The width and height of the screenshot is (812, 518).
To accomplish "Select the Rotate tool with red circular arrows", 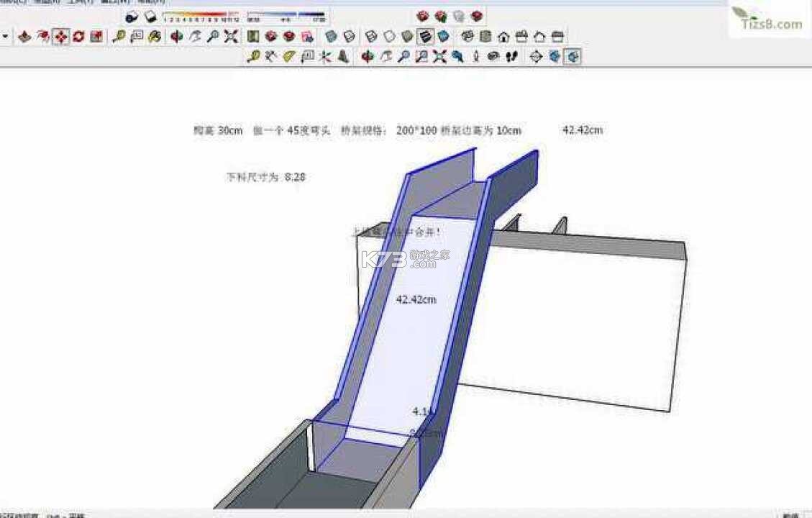I will 78,37.
